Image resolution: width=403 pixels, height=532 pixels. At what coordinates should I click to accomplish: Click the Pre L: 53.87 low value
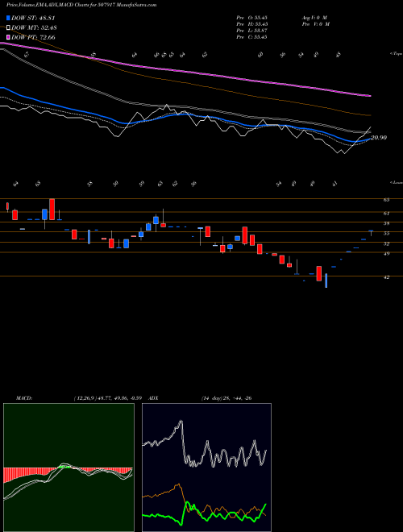251,31
